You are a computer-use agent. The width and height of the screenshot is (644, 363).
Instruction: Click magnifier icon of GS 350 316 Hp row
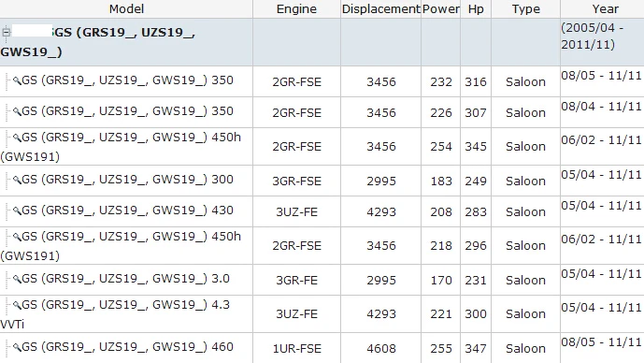17,80
